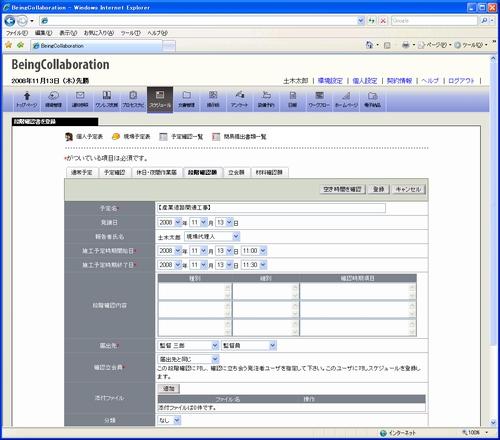The height and width of the screenshot is (440, 500).
Task: Click the 予定名 text input field
Action: point(271,208)
